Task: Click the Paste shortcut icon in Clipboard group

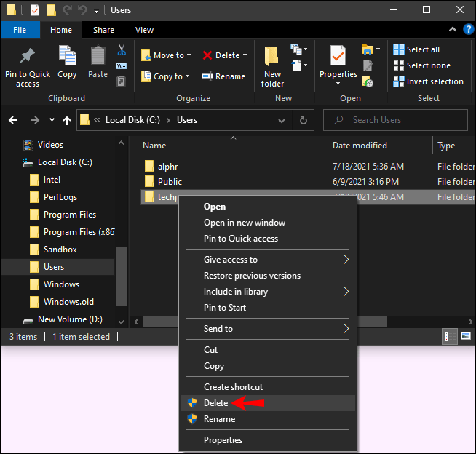Action: click(x=121, y=81)
